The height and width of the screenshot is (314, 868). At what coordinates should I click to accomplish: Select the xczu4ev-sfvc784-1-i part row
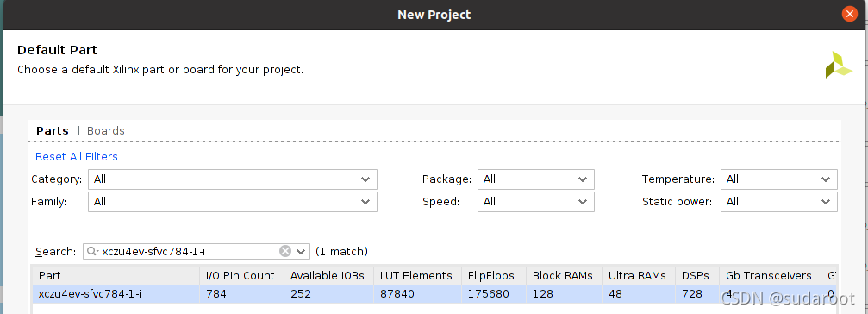coord(434,294)
